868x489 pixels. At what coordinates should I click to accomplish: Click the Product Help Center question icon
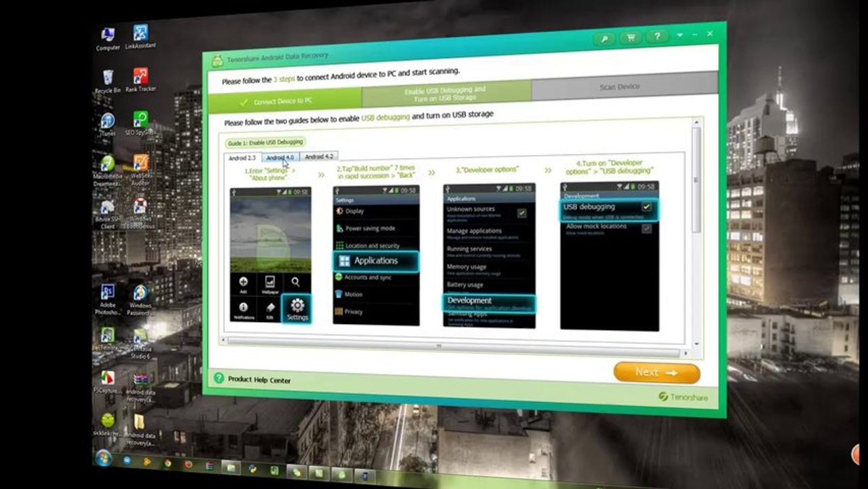219,378
